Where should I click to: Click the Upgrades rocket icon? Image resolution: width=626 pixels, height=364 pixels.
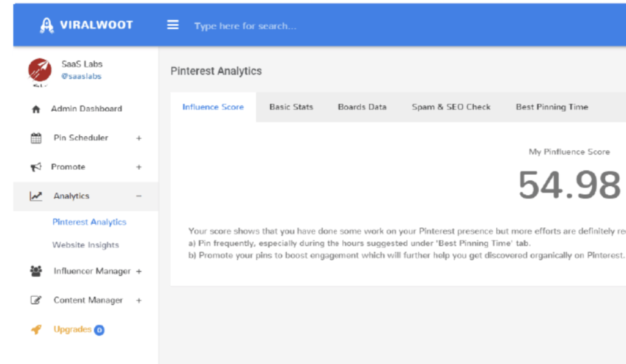click(35, 329)
